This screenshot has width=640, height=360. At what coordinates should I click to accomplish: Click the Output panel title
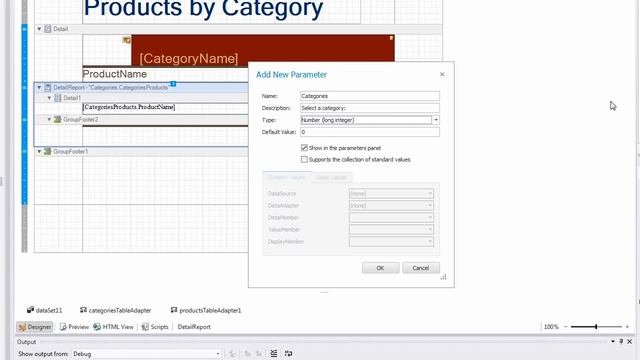(27, 342)
